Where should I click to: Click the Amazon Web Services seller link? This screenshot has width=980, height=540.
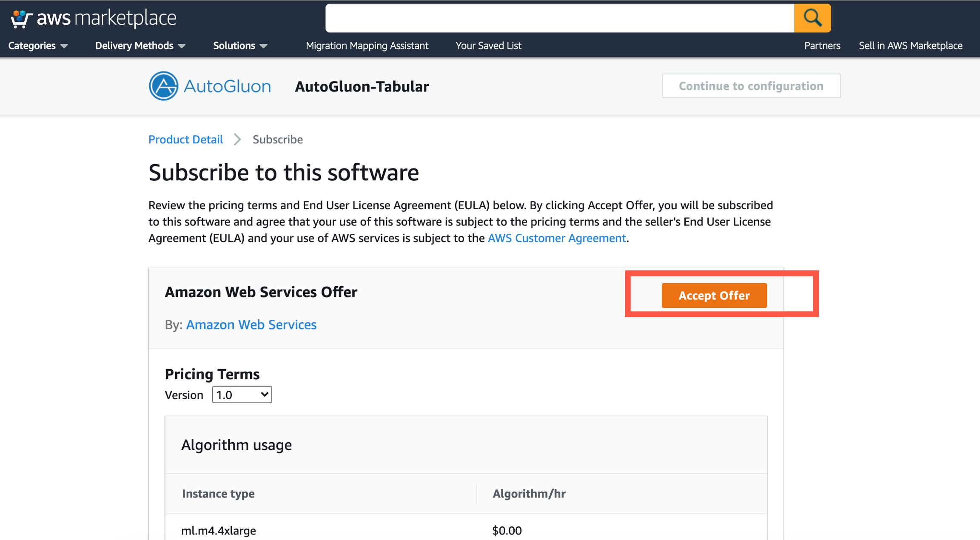click(x=251, y=325)
